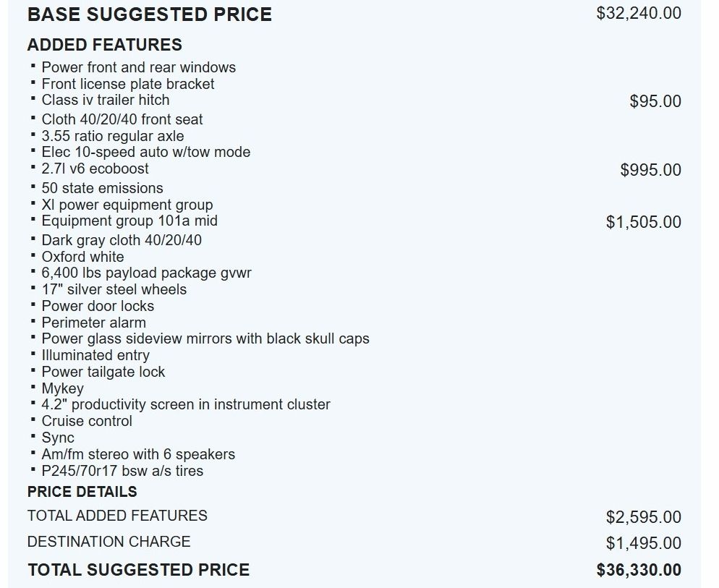The width and height of the screenshot is (719, 588).
Task: Select the Class iv trailer hitch item
Action: click(106, 100)
